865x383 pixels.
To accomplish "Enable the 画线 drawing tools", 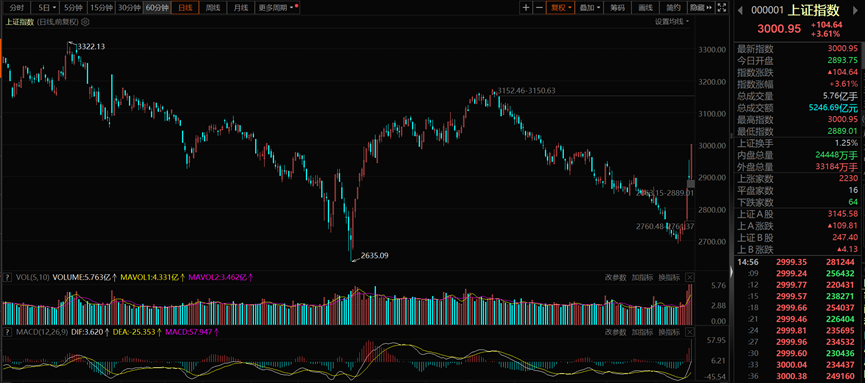I will (x=645, y=8).
